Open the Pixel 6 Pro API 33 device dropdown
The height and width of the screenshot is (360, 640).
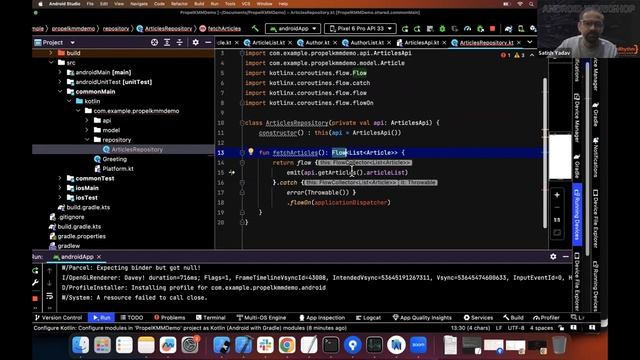click(360, 29)
